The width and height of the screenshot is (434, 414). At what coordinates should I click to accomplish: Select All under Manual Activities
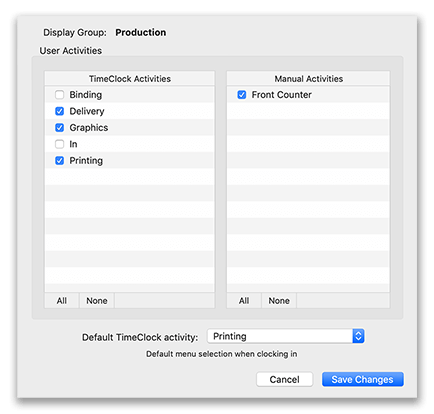244,301
